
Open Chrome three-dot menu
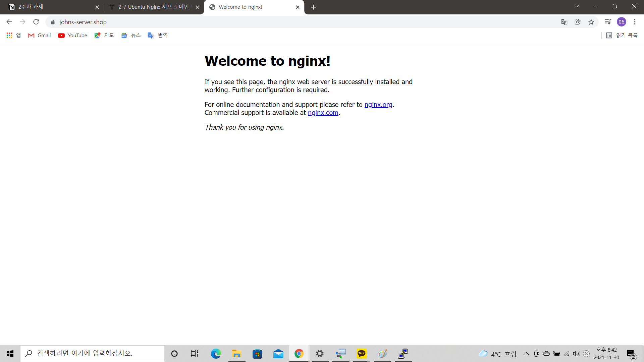point(635,22)
